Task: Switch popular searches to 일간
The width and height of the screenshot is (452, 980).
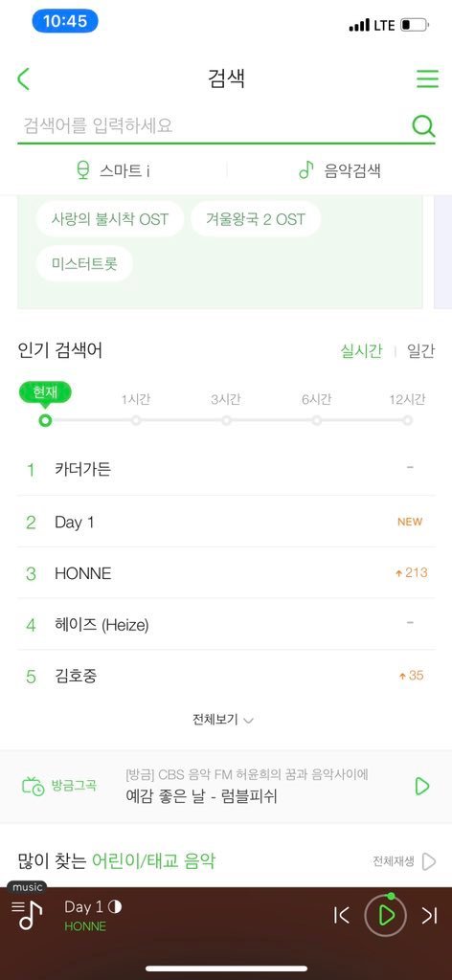Action: (420, 350)
